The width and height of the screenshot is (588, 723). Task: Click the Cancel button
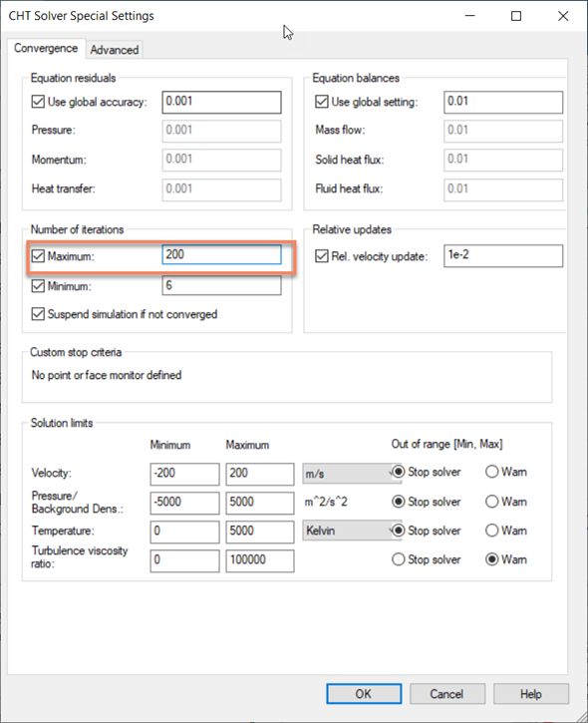tap(447, 694)
